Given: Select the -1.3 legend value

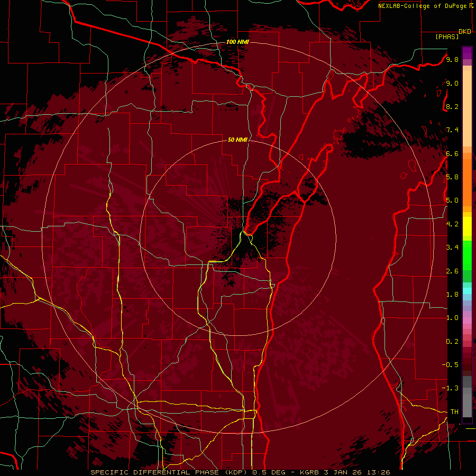Looking at the screenshot, I should (450, 388).
